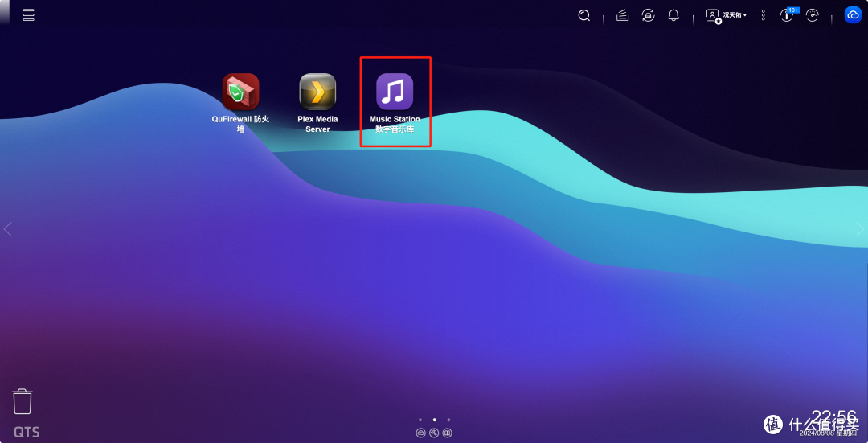Click the myQNAPcloud circle icon at bottom
Viewport: 868px width, 443px height.
pyautogui.click(x=420, y=433)
